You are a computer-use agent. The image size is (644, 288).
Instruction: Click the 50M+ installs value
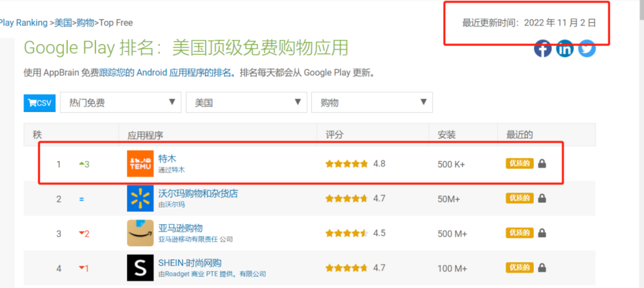449,199
